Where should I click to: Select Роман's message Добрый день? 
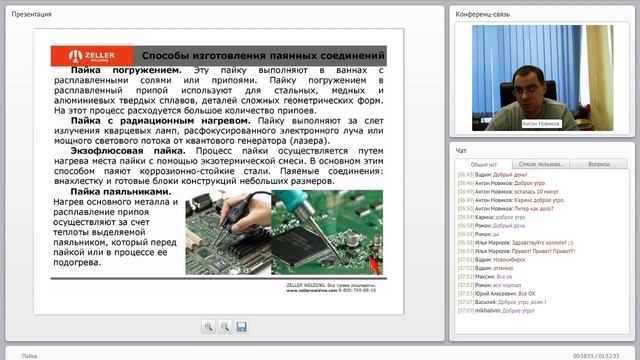[x=491, y=226]
